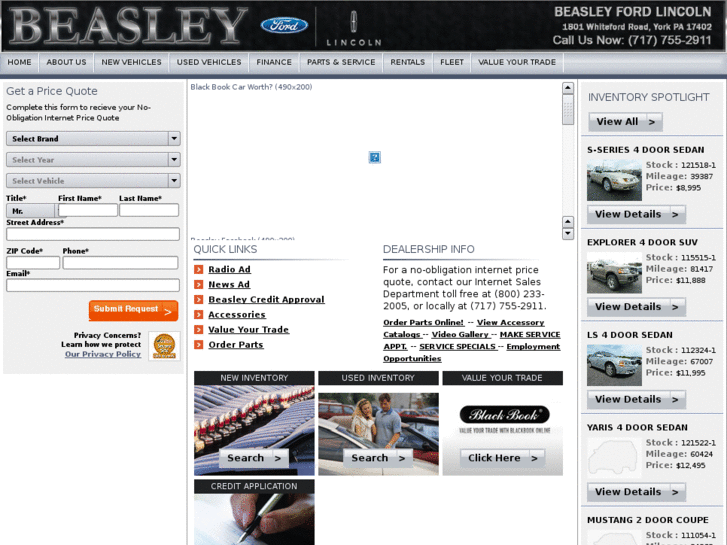Open the HOME menu item
Image resolution: width=727 pixels, height=545 pixels.
point(19,62)
